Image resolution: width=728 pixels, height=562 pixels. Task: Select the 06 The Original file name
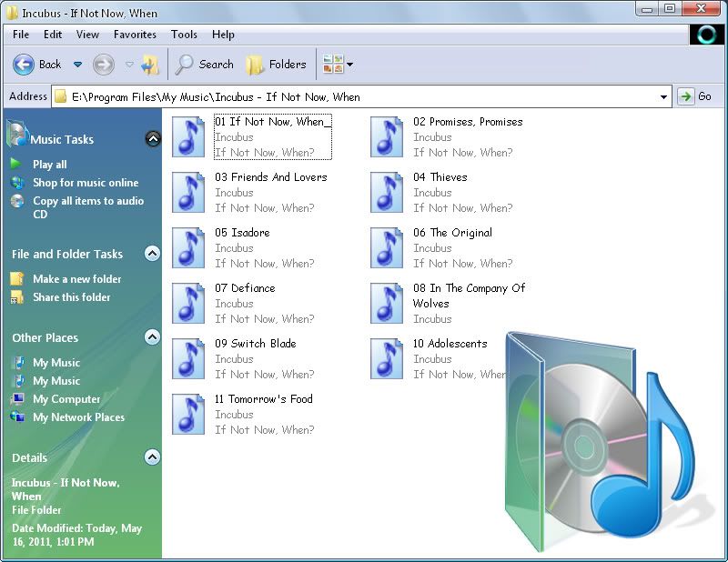[x=452, y=233]
